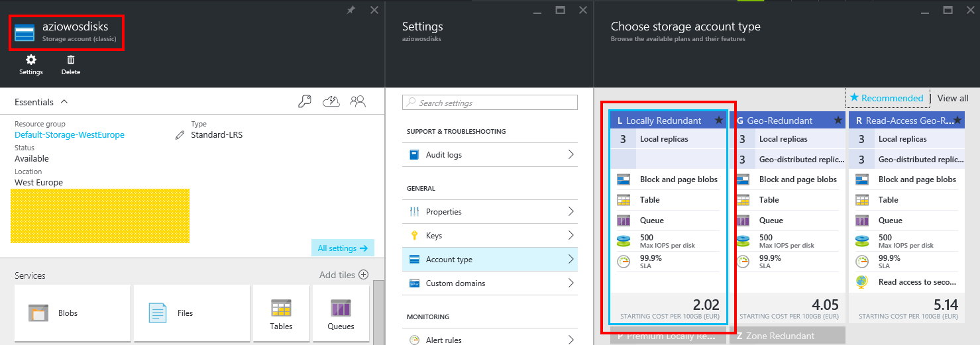
Task: Click the All settings button
Action: click(x=343, y=248)
